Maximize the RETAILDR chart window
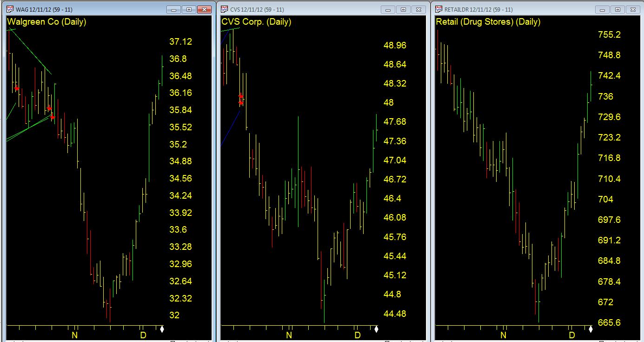This screenshot has width=644, height=342. click(x=617, y=9)
